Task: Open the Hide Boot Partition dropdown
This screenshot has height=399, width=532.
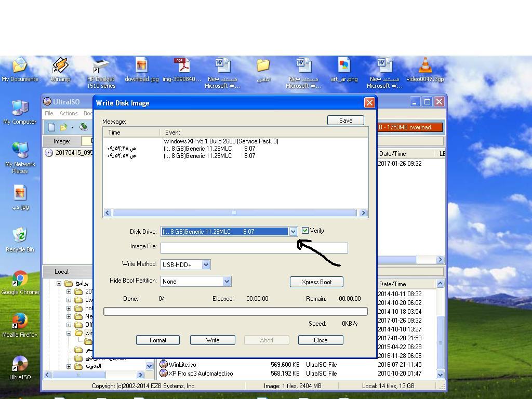Action: pyautogui.click(x=227, y=281)
